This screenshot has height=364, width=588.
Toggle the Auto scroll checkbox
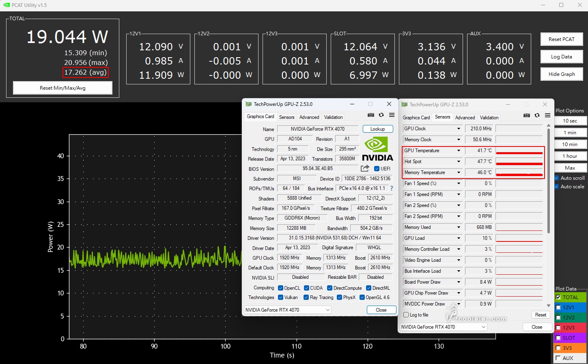(556, 178)
